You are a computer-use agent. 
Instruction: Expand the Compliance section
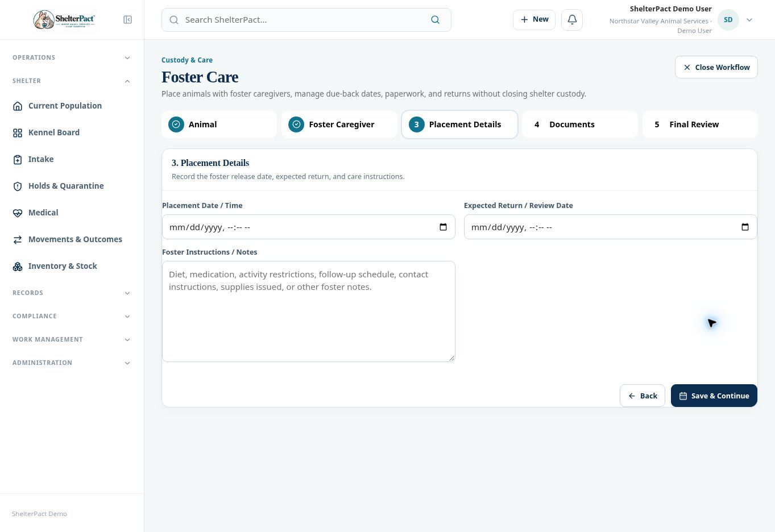(x=72, y=316)
